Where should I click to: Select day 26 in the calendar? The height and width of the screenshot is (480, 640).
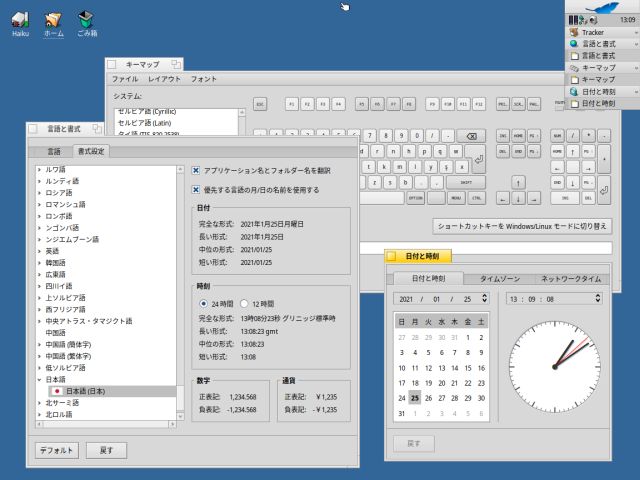tap(428, 397)
